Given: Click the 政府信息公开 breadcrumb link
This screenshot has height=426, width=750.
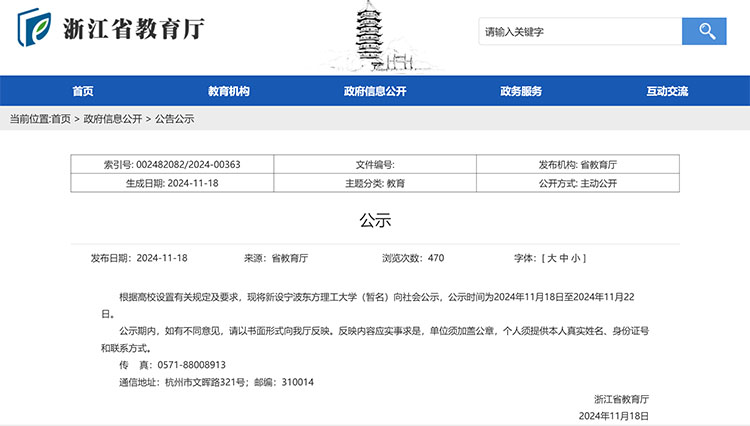Looking at the screenshot, I should click(113, 119).
